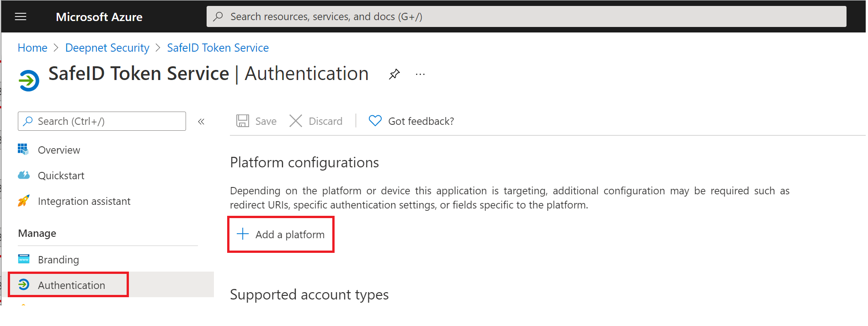Open the Branding menu item
The height and width of the screenshot is (326, 868).
(58, 260)
